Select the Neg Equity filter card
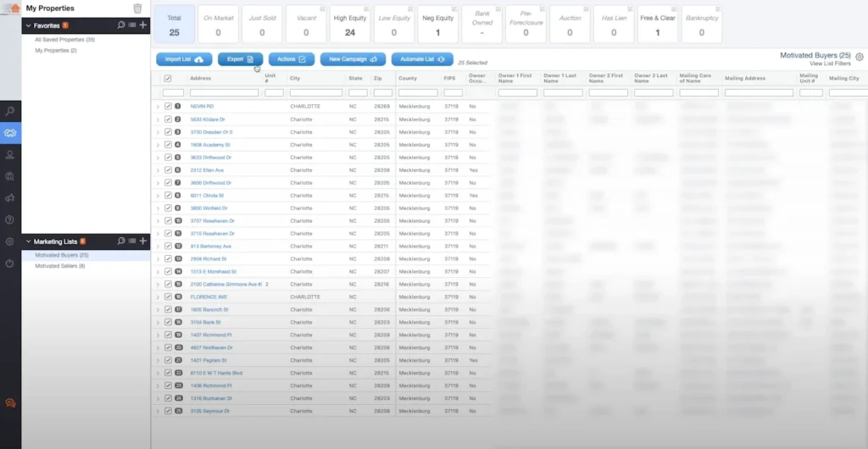The width and height of the screenshot is (868, 449). pos(437,25)
